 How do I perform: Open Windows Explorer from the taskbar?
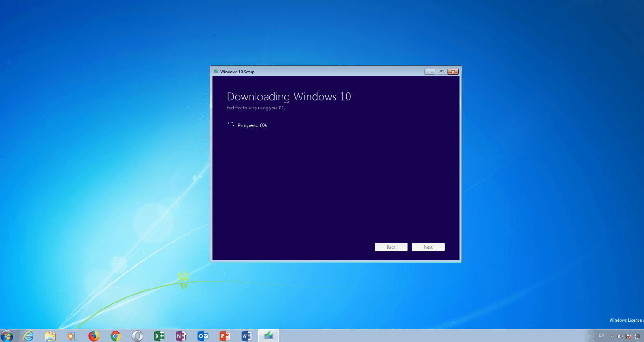click(x=50, y=335)
